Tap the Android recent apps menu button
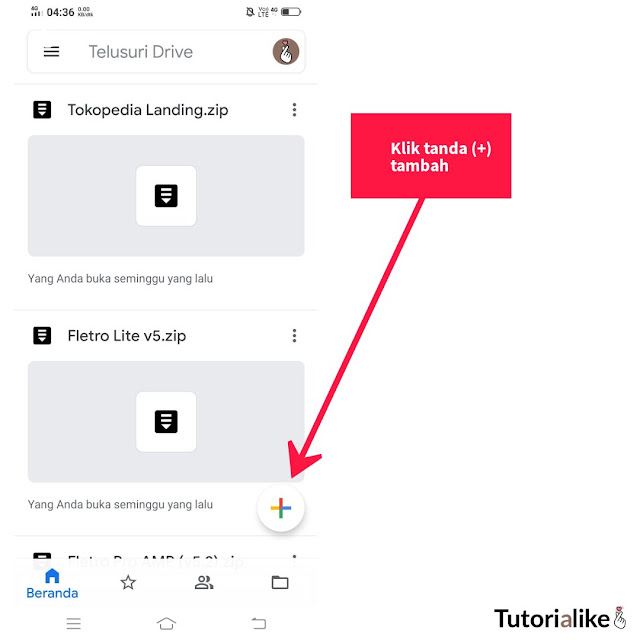 point(74,623)
